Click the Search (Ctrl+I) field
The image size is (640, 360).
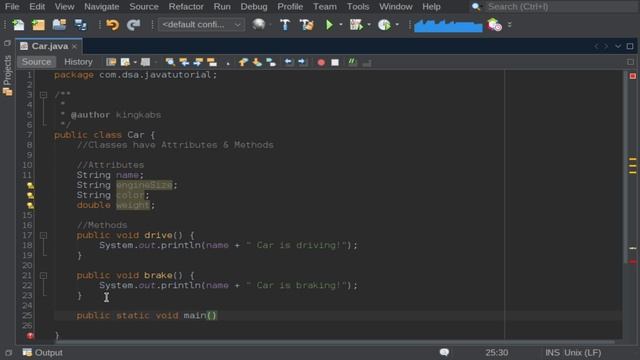561,7
